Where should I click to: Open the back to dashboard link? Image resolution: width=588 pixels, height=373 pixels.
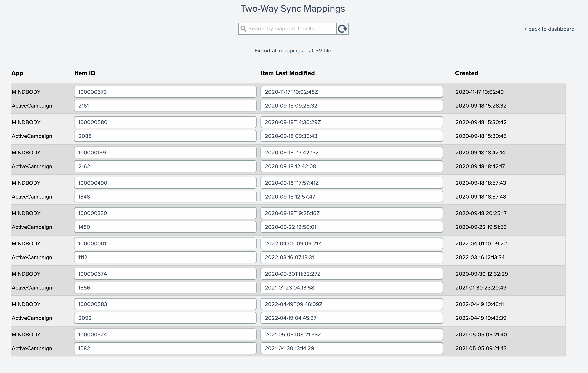[x=549, y=29]
